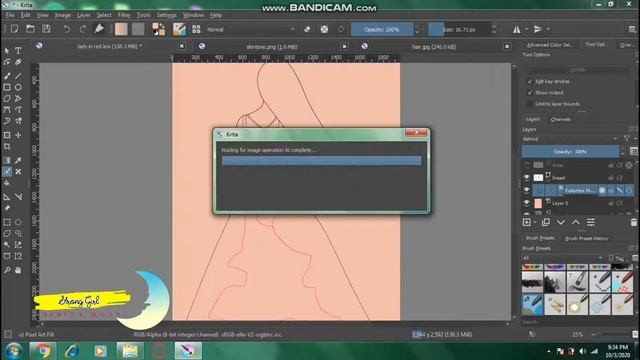Open the brush preset tag All dropdown

pyautogui.click(x=562, y=258)
